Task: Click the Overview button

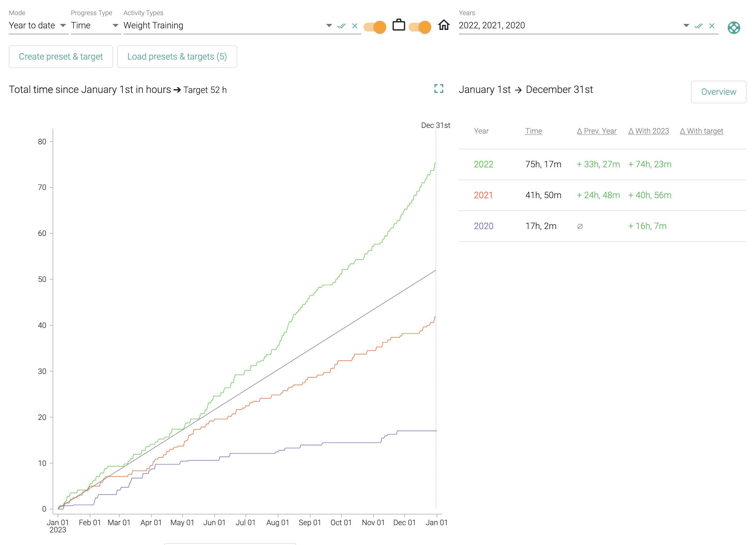Action: 718,92
